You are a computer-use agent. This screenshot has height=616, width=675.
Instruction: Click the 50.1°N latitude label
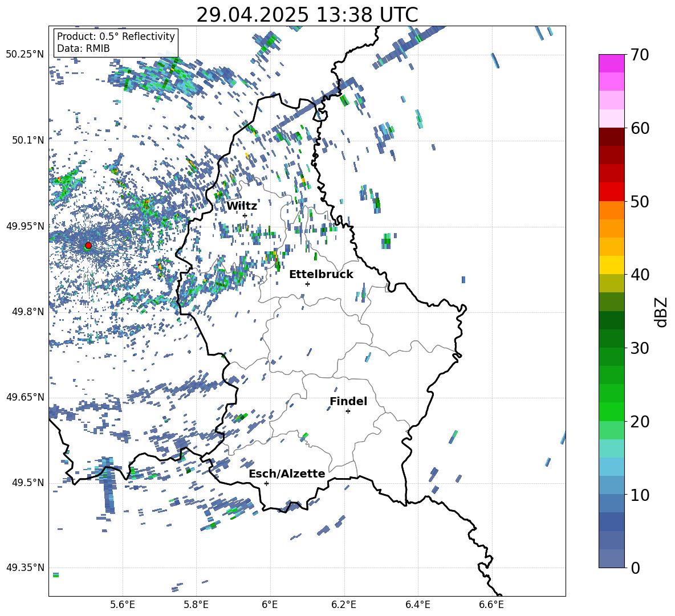(27, 140)
